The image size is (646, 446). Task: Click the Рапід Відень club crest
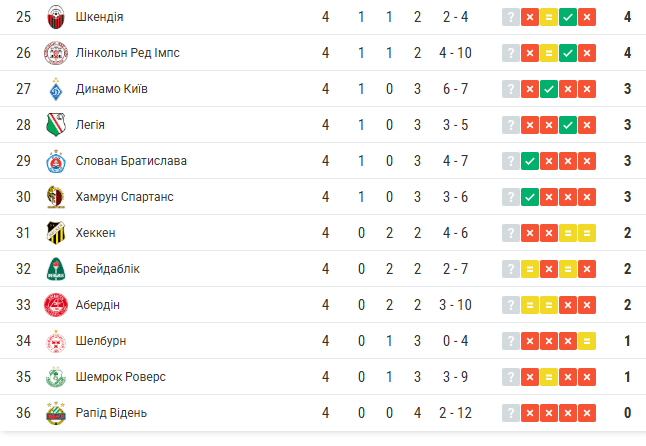click(x=55, y=413)
